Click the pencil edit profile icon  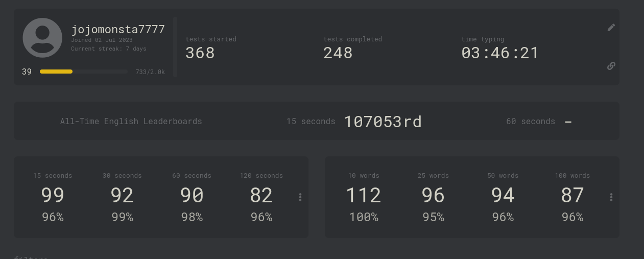(x=611, y=28)
